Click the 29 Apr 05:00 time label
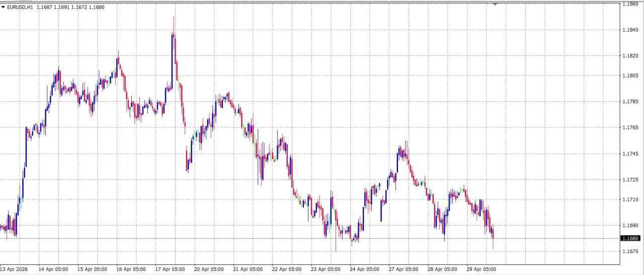 [481, 269]
